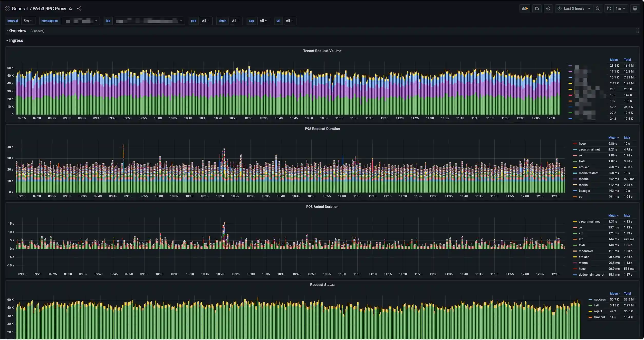This screenshot has height=340, width=644.
Task: Toggle the heco series in P98 Request Duration
Action: pos(582,144)
